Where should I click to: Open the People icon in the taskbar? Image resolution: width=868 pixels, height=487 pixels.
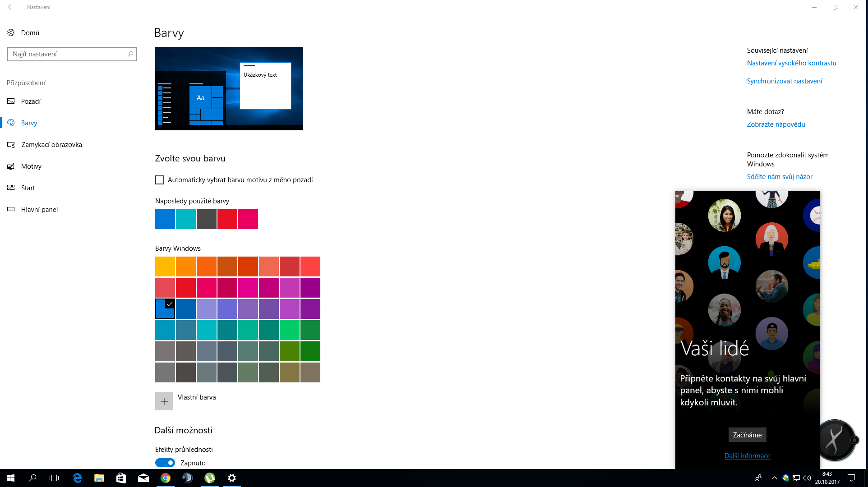[758, 478]
